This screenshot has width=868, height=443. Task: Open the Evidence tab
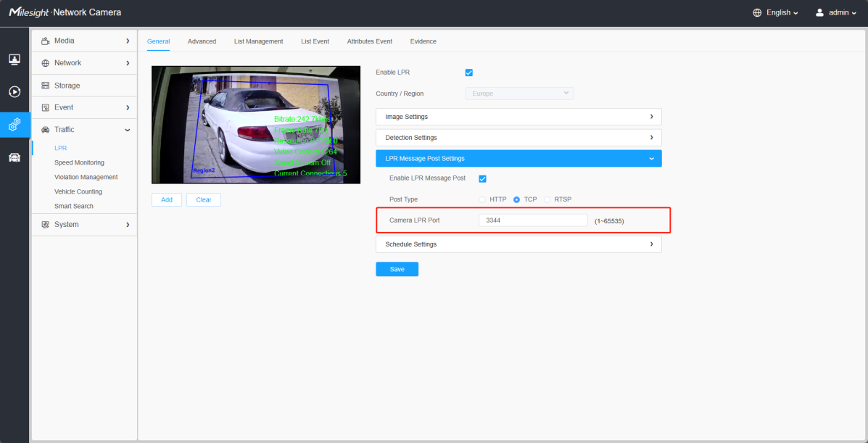point(423,41)
